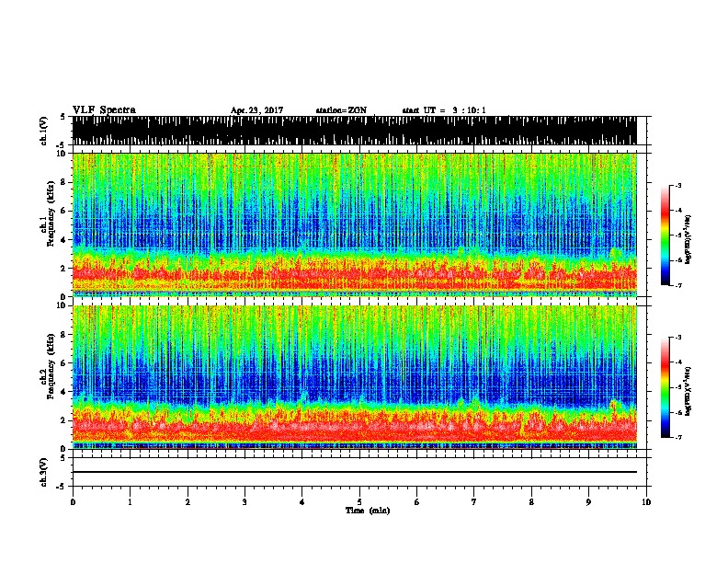The width and height of the screenshot is (728, 563).
Task: Click the "ch.1(V)" waveform axis label
Action: [44, 131]
